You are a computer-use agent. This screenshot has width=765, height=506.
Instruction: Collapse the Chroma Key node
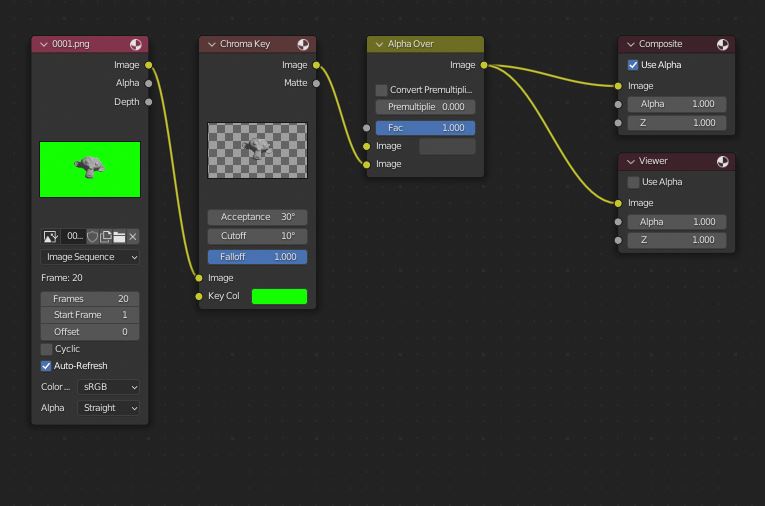211,44
